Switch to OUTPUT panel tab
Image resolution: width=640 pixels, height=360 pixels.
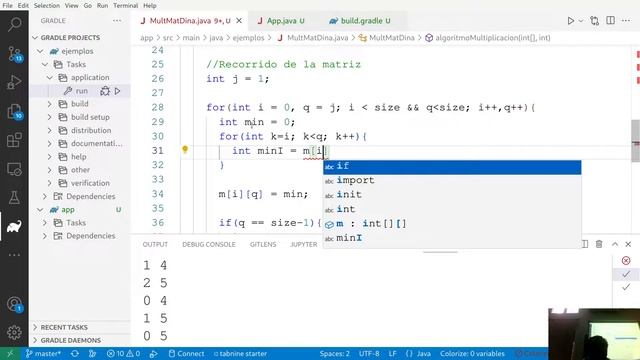[x=155, y=244]
